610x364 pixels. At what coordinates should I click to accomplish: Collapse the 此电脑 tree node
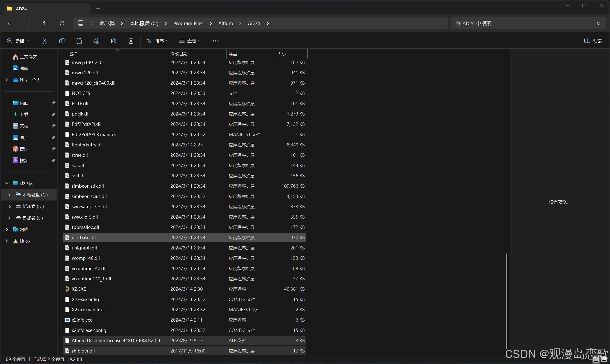click(x=7, y=183)
